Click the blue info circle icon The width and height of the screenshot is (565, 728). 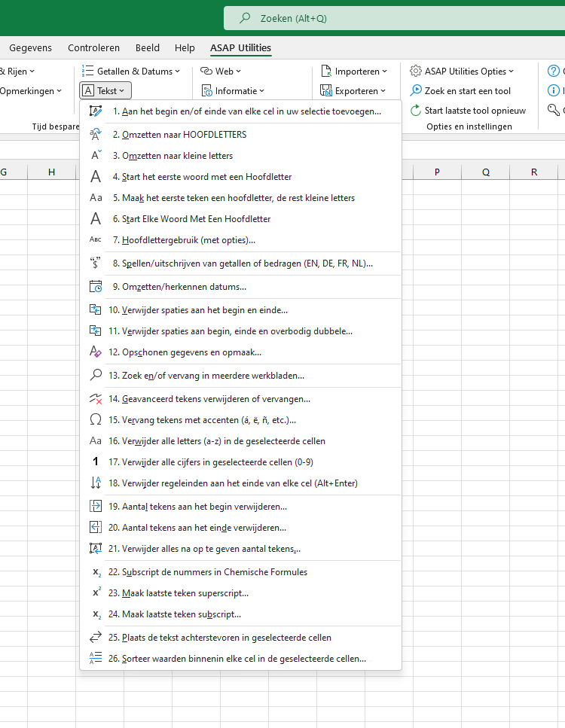(554, 90)
